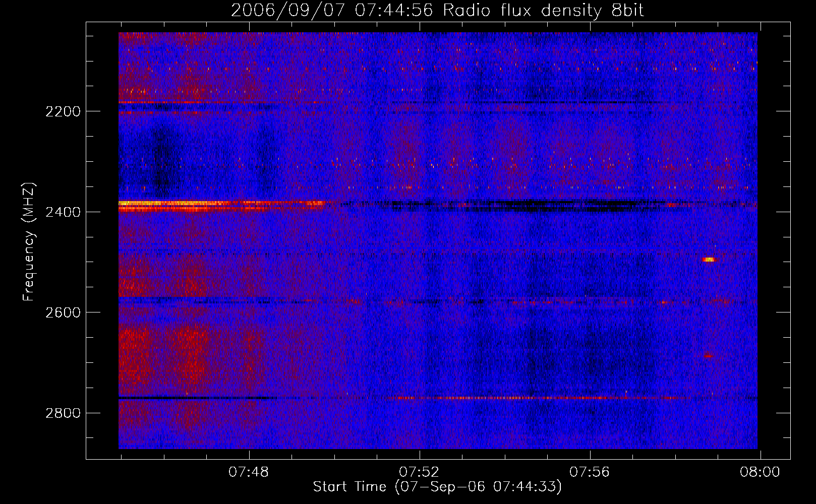Click the 'Frequency (MHZ)' y-axis label
The width and height of the screenshot is (816, 504).
tap(29, 242)
